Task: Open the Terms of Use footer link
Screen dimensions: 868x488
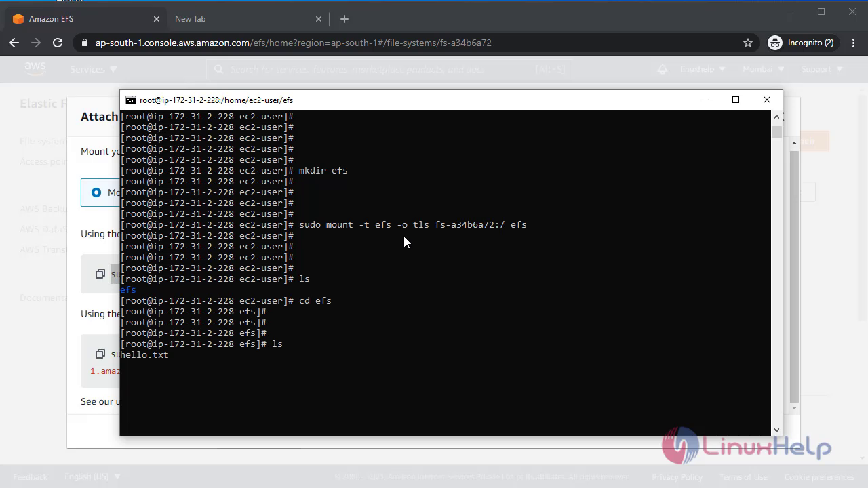Action: tap(743, 476)
